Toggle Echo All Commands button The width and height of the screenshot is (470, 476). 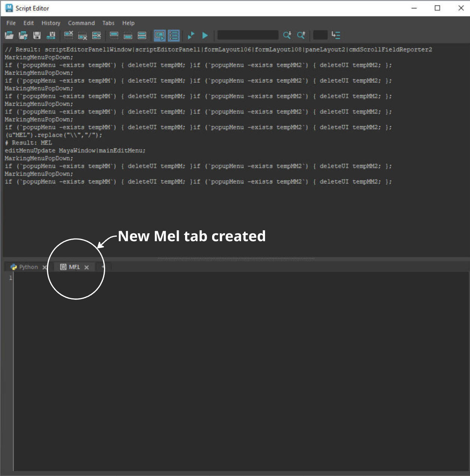(x=160, y=35)
